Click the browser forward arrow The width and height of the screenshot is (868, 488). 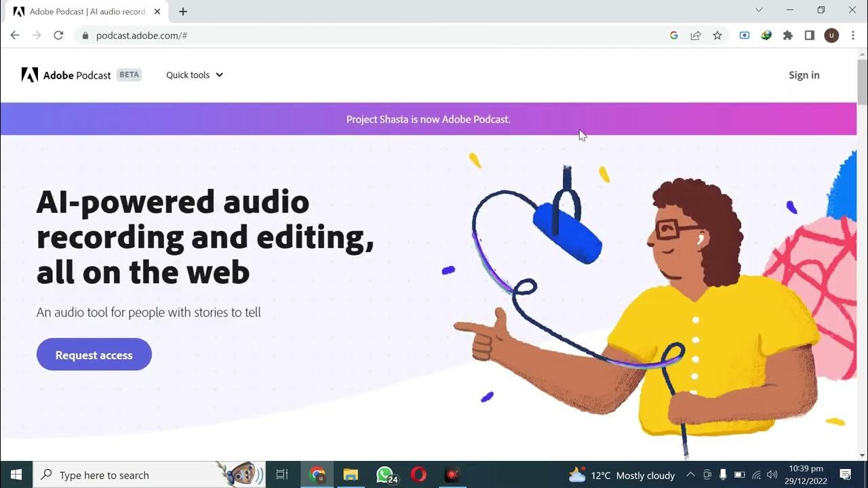pos(37,35)
